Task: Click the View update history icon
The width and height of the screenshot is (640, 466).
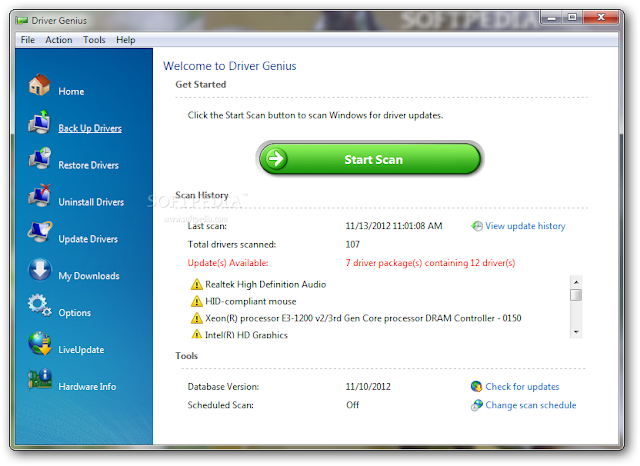Action: pyautogui.click(x=477, y=226)
